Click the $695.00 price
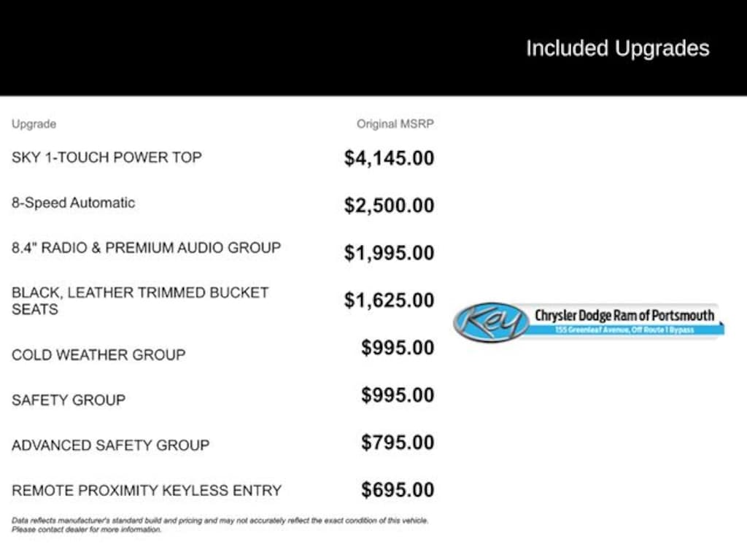747x560 pixels. (398, 490)
